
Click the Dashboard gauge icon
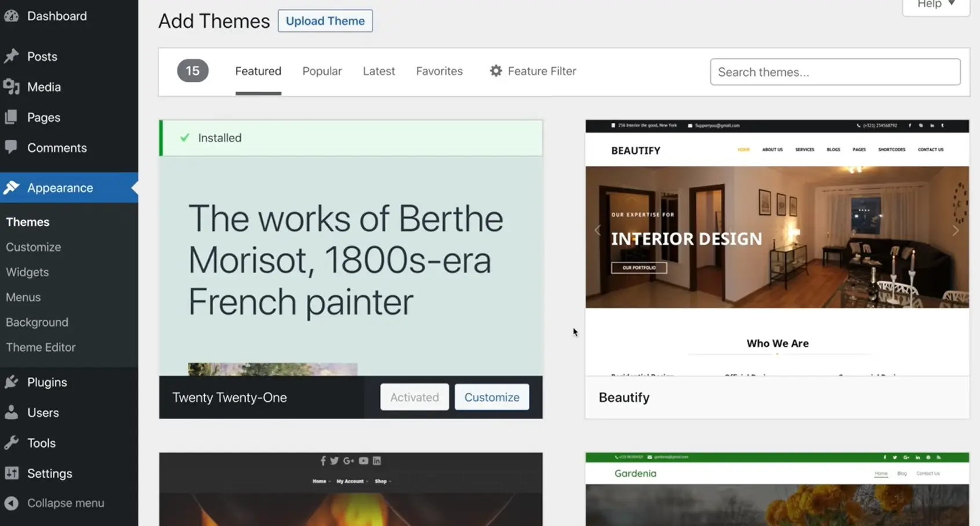[12, 16]
